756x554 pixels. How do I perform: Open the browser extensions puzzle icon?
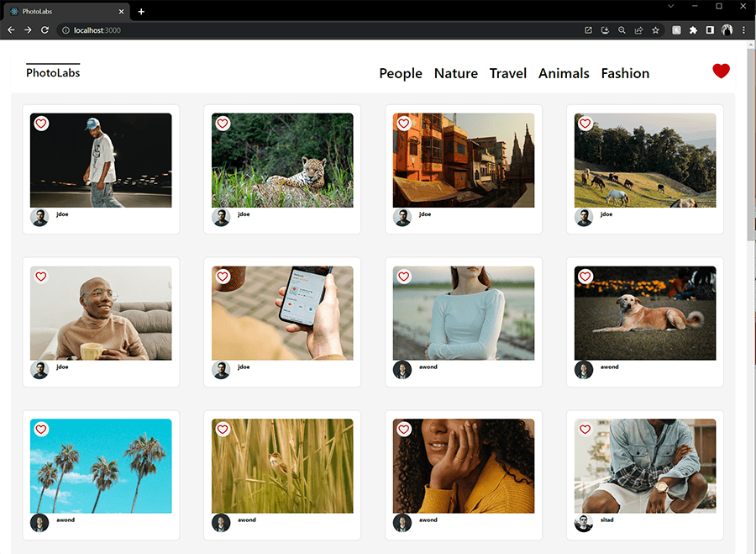pyautogui.click(x=692, y=29)
